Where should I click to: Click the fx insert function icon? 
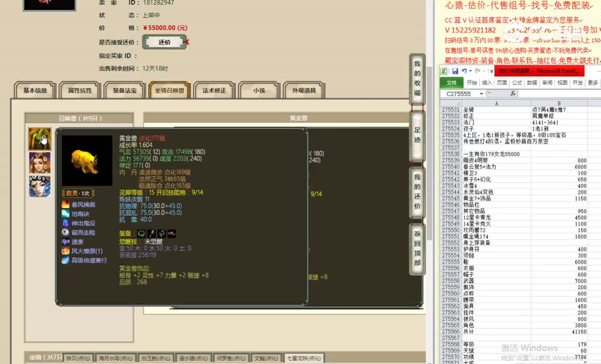pos(513,94)
